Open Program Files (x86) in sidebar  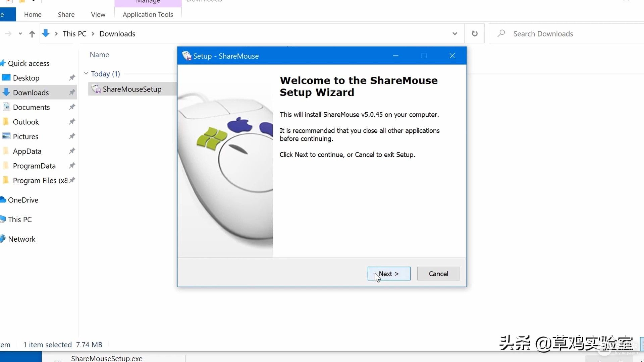40,180
